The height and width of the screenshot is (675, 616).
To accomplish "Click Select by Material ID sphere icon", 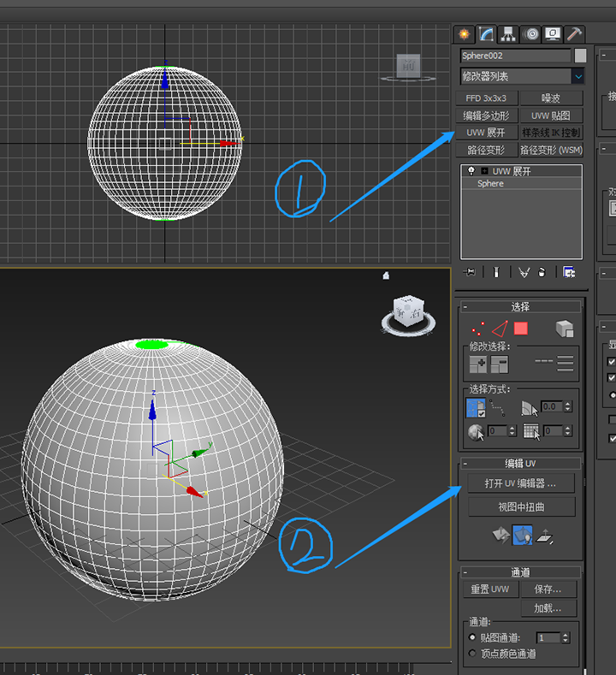I will coord(476,432).
